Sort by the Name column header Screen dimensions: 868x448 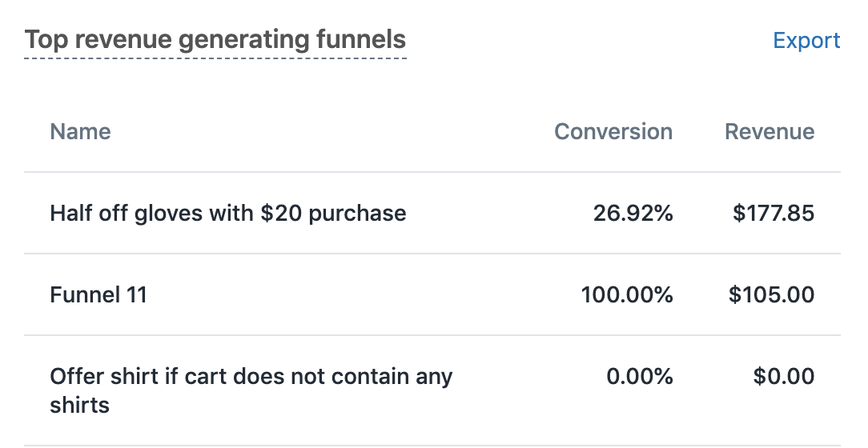point(80,132)
